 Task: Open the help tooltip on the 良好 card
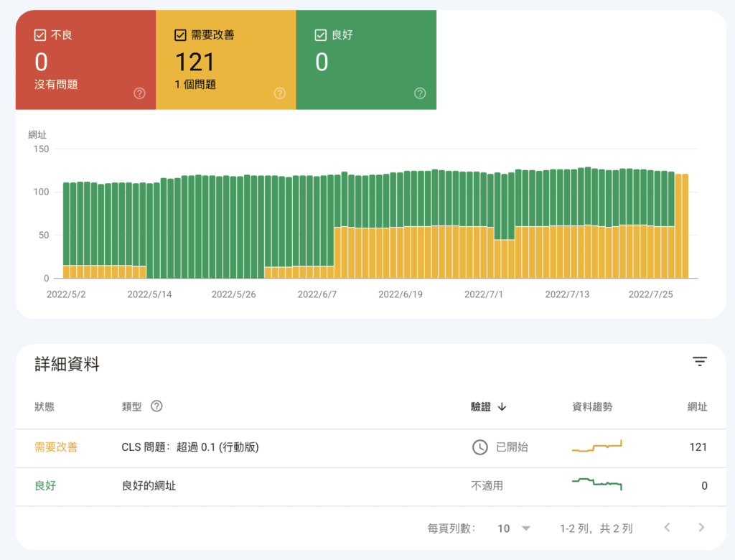click(x=420, y=93)
